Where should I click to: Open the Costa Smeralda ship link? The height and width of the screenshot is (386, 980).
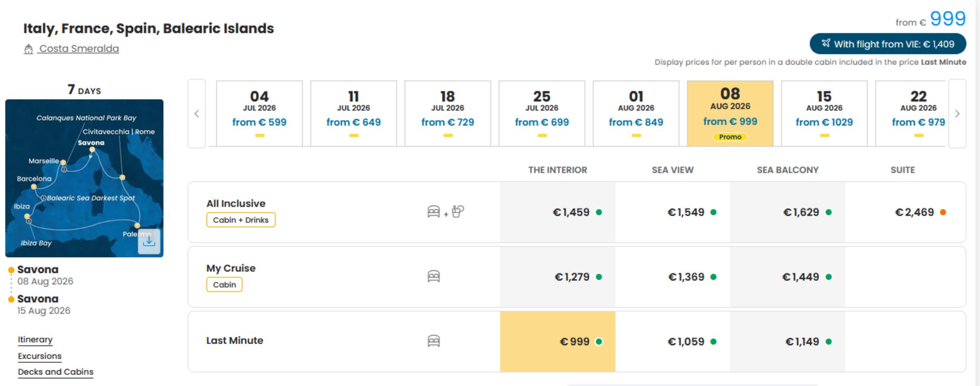pos(79,49)
